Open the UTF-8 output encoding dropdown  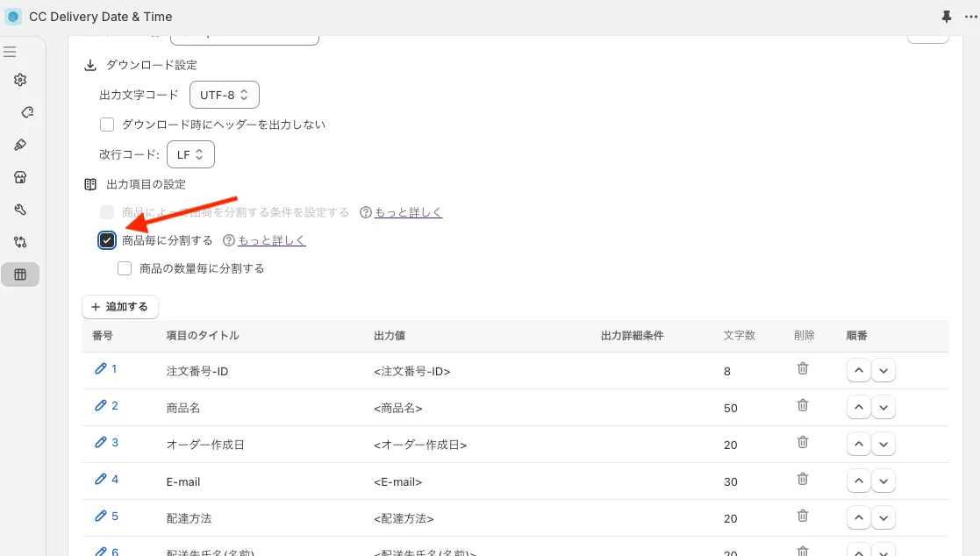pyautogui.click(x=224, y=95)
